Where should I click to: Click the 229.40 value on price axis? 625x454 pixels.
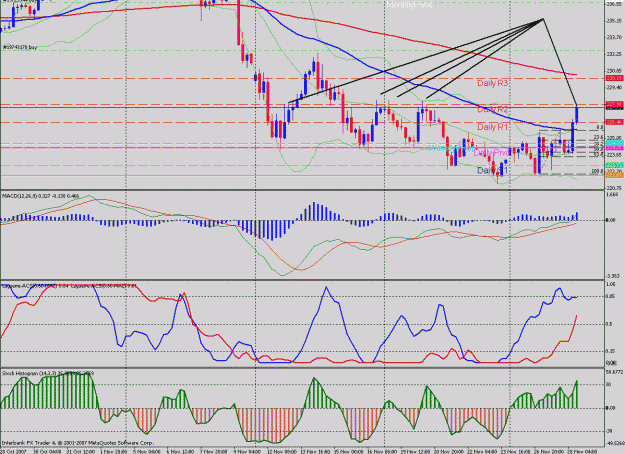[613, 87]
